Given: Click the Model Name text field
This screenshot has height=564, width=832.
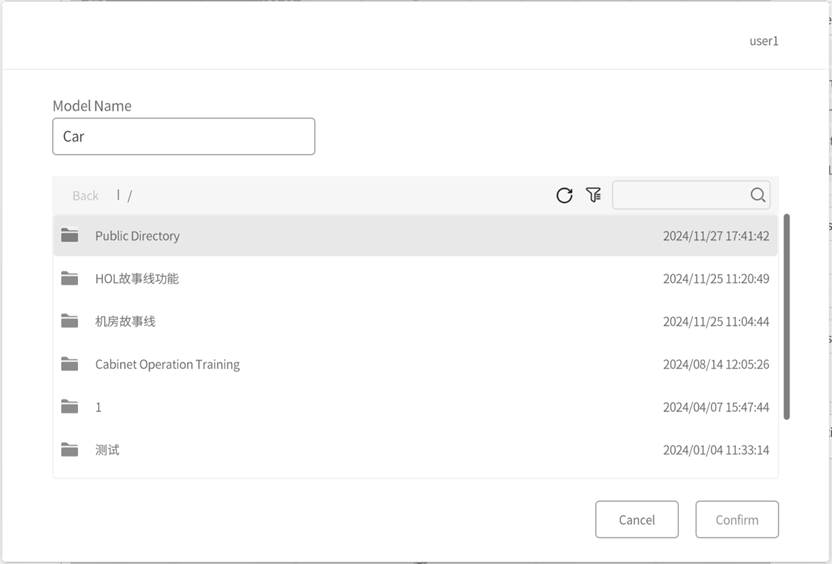Looking at the screenshot, I should coord(183,136).
